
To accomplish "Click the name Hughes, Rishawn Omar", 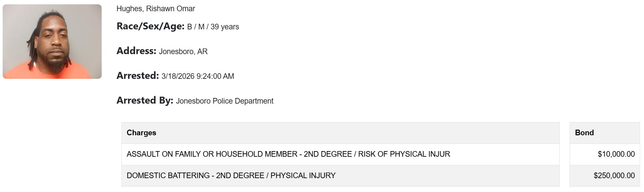I will 156,9.
